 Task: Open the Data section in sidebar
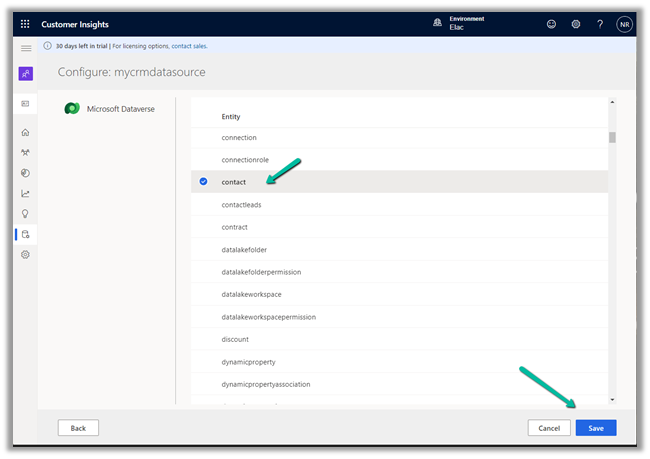click(x=25, y=234)
